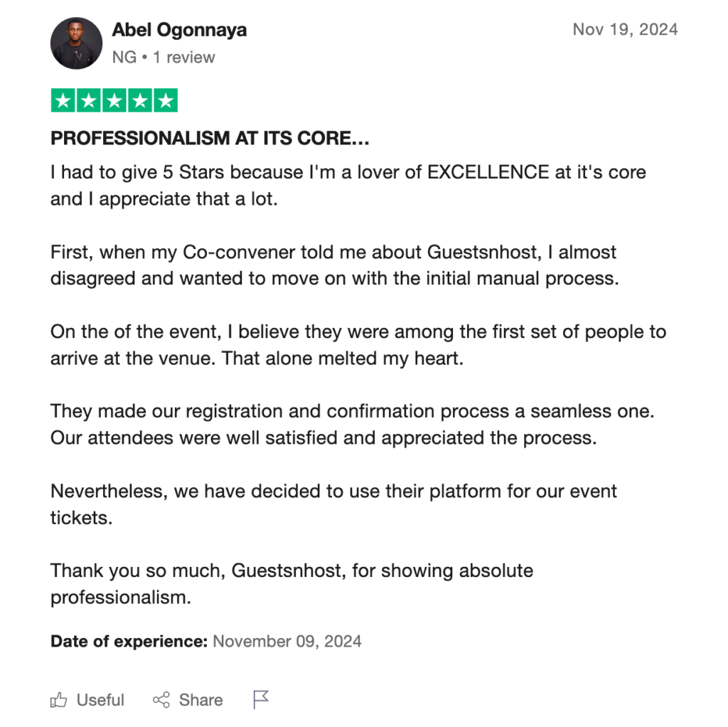The image size is (728, 727).
Task: Flag this review with the flag icon
Action: [x=261, y=699]
